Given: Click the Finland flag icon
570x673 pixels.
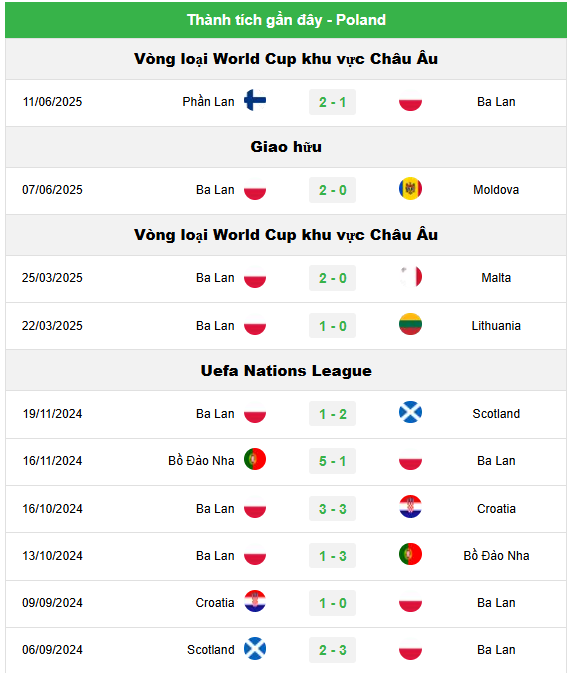Looking at the screenshot, I should click(255, 100).
